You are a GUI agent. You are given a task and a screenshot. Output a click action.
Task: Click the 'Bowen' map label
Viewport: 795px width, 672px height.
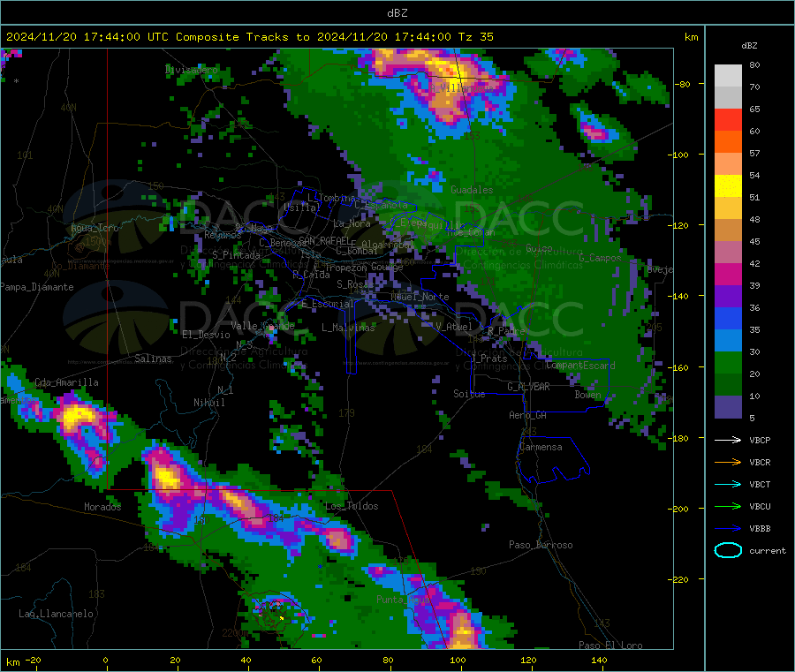(x=587, y=394)
